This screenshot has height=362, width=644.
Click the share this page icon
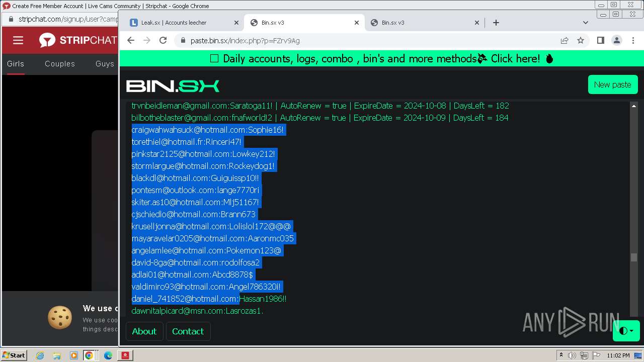(565, 40)
